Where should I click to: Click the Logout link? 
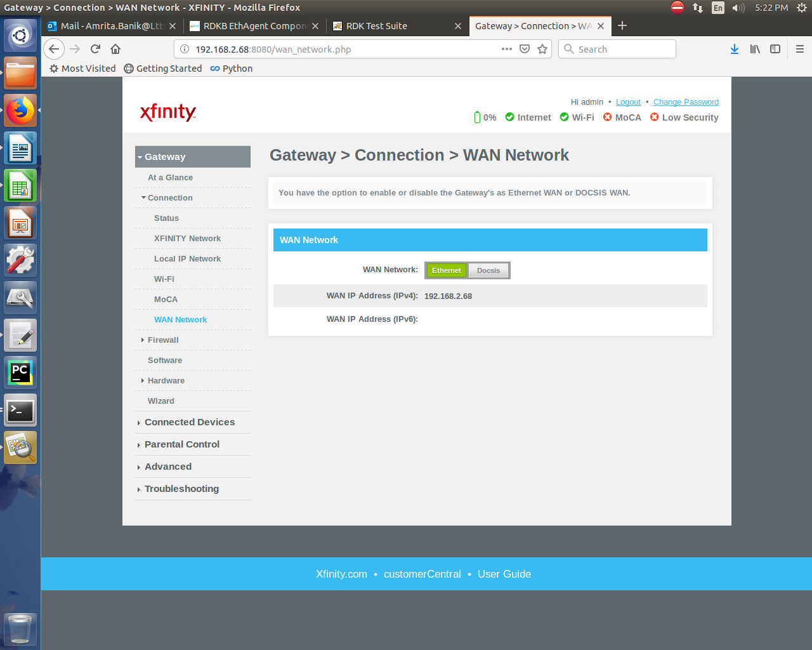628,102
